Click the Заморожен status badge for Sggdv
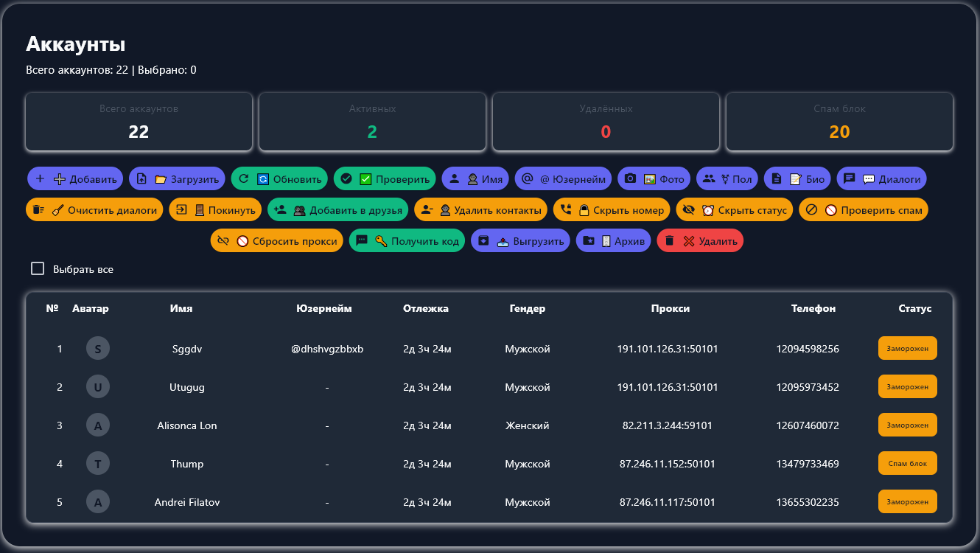The image size is (980, 553). point(907,348)
